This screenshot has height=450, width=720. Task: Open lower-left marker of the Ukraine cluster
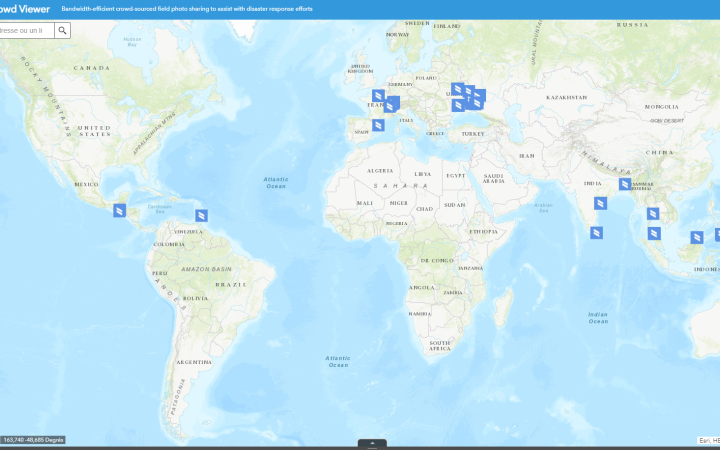point(458,106)
